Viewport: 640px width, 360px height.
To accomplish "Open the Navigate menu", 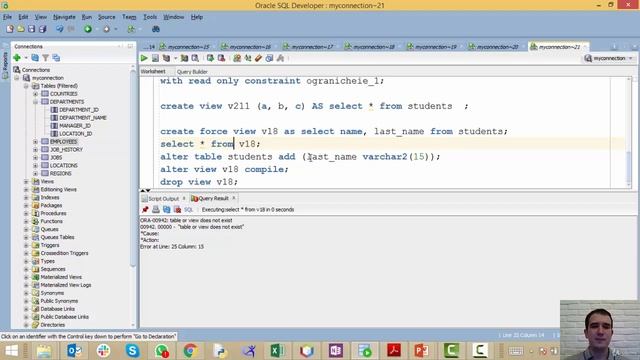I will [x=64, y=17].
